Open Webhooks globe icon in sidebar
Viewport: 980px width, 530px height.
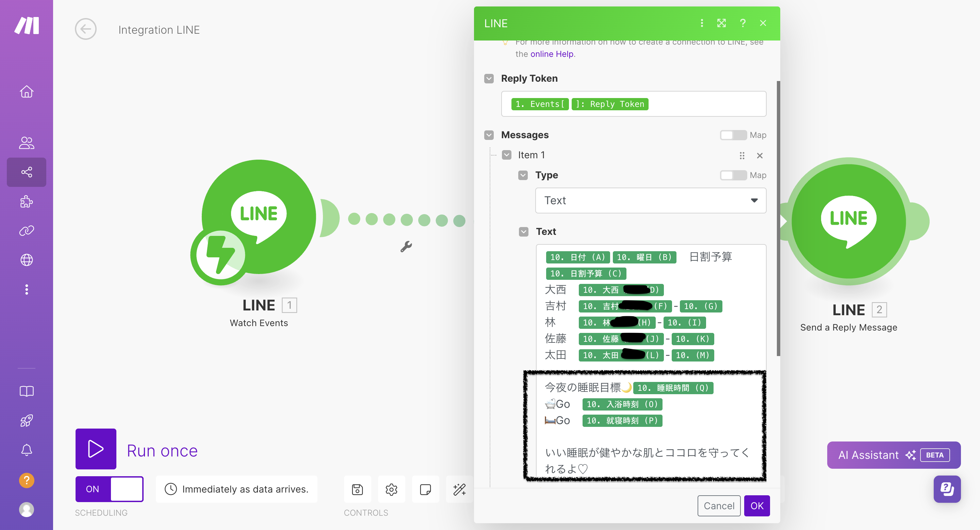(x=26, y=260)
